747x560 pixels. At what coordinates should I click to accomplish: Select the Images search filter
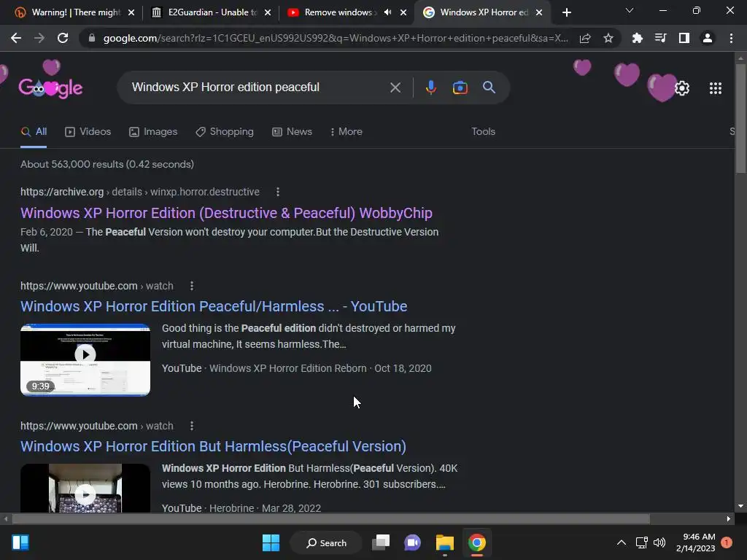pos(153,131)
